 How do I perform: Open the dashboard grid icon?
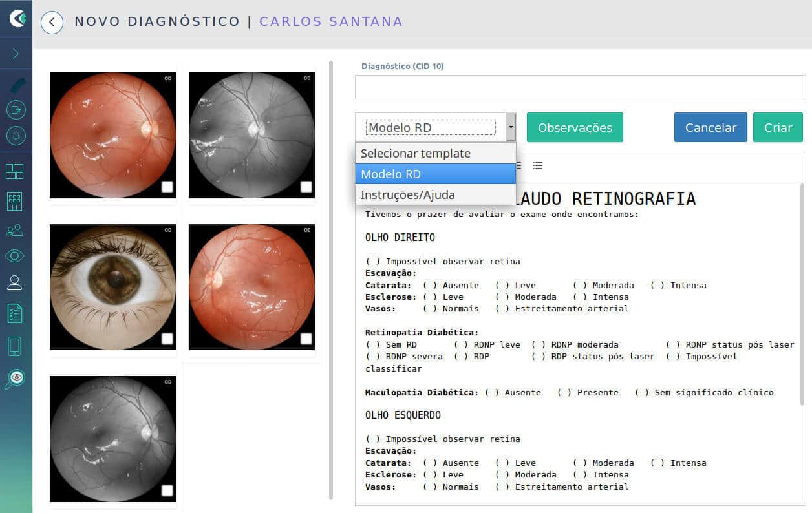[x=14, y=171]
